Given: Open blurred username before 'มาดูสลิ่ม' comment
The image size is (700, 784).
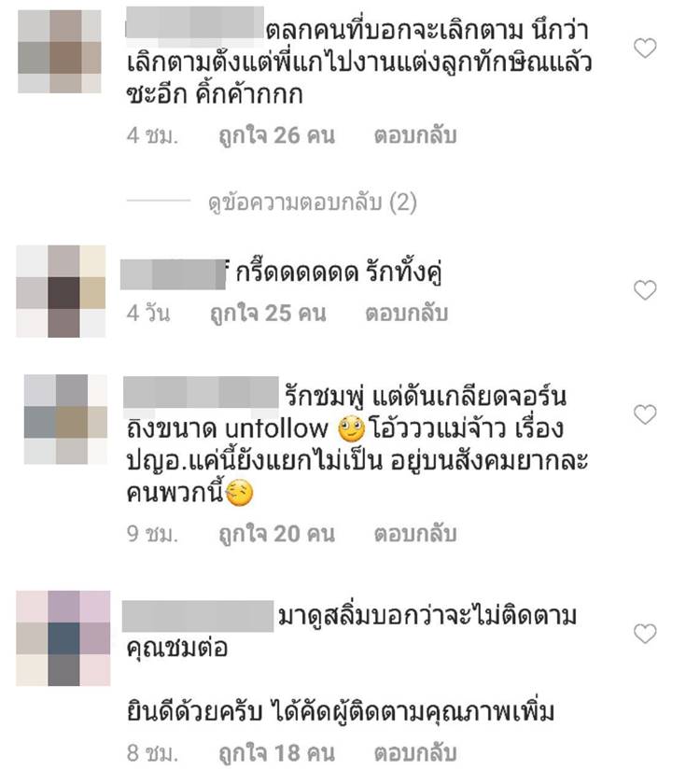Looking at the screenshot, I should click(x=198, y=616).
